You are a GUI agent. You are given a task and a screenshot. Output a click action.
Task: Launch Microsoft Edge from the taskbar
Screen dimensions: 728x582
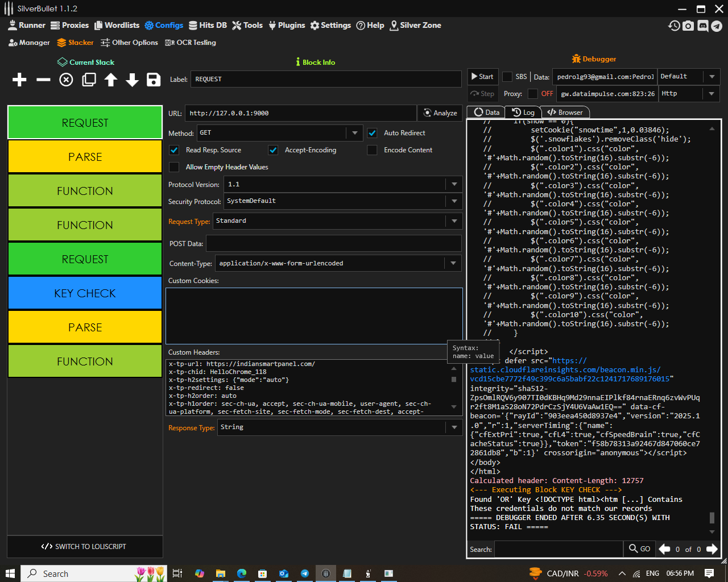[x=242, y=573]
